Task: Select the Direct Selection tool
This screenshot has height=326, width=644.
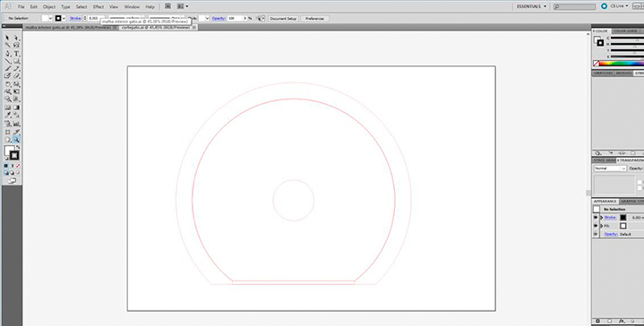Action: (x=16, y=38)
